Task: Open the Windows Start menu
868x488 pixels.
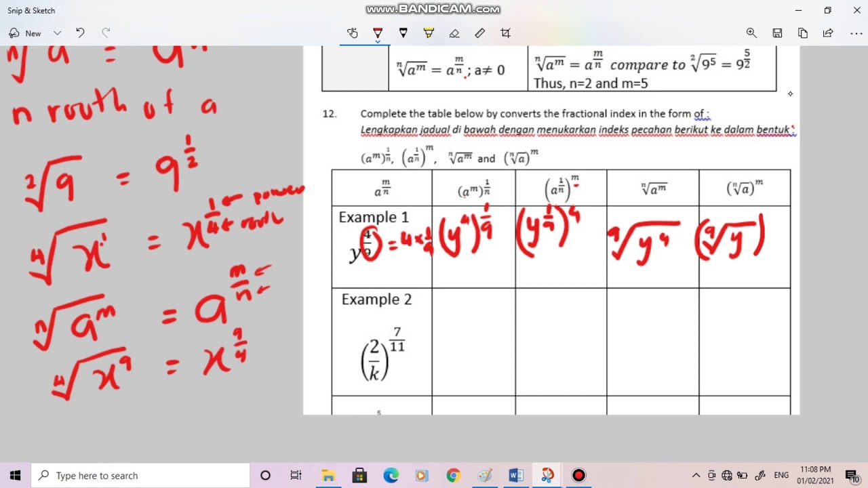Action: click(x=16, y=475)
